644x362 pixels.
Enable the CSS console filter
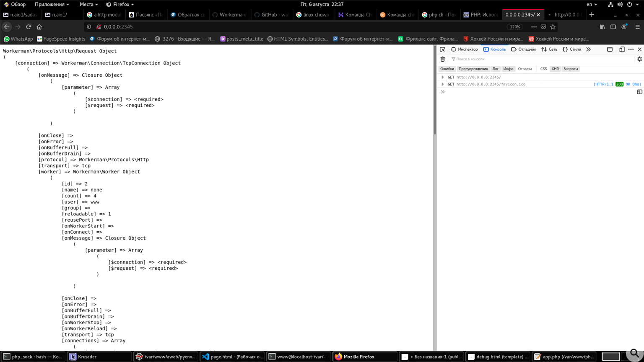543,69
